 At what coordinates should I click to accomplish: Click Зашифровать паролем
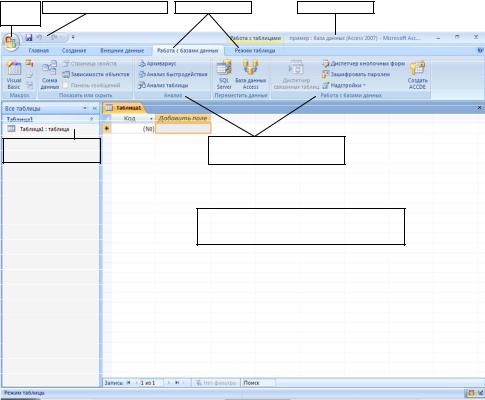tap(356, 74)
